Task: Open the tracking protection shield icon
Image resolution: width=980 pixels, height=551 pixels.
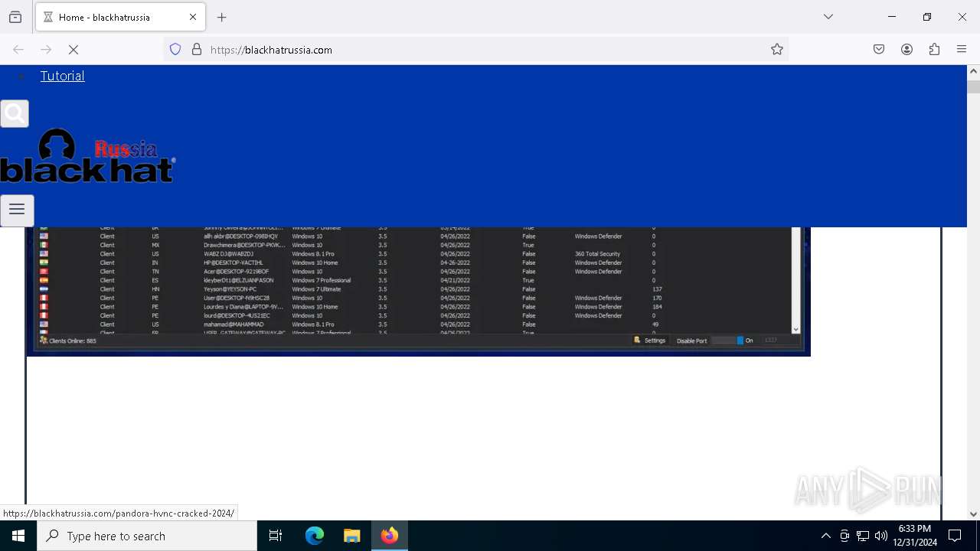Action: click(175, 50)
